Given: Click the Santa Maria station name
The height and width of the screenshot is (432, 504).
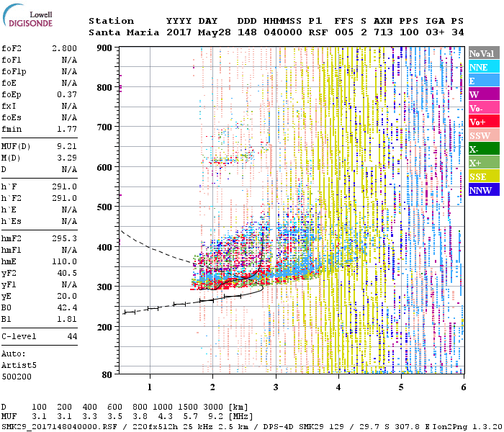Looking at the screenshot, I should pos(124,32).
